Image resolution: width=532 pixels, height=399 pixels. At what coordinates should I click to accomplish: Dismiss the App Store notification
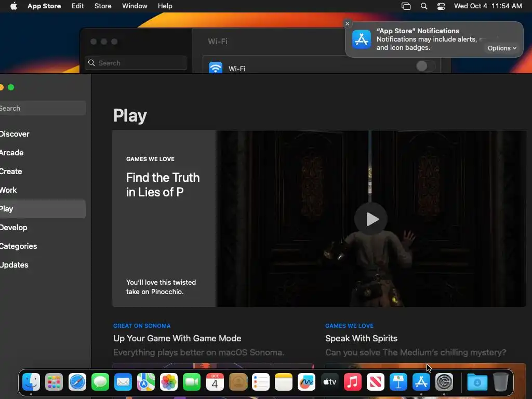click(347, 23)
